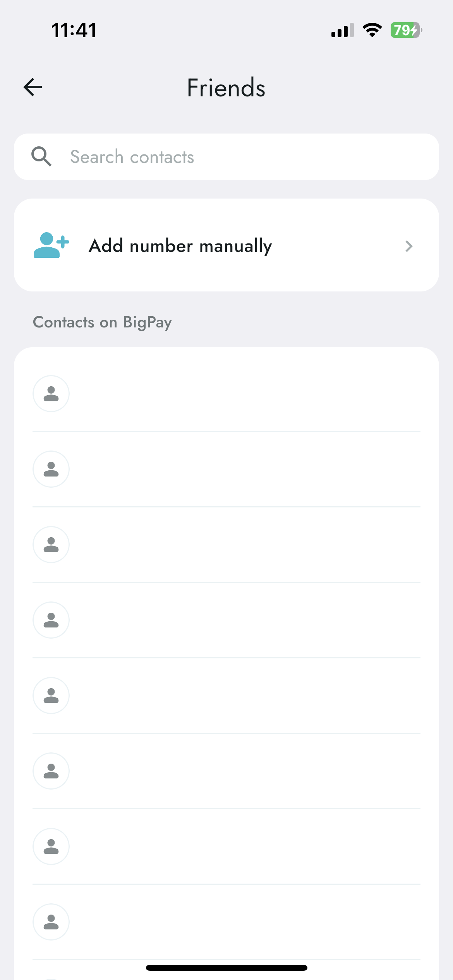Tap the add-person icon

[x=51, y=245]
